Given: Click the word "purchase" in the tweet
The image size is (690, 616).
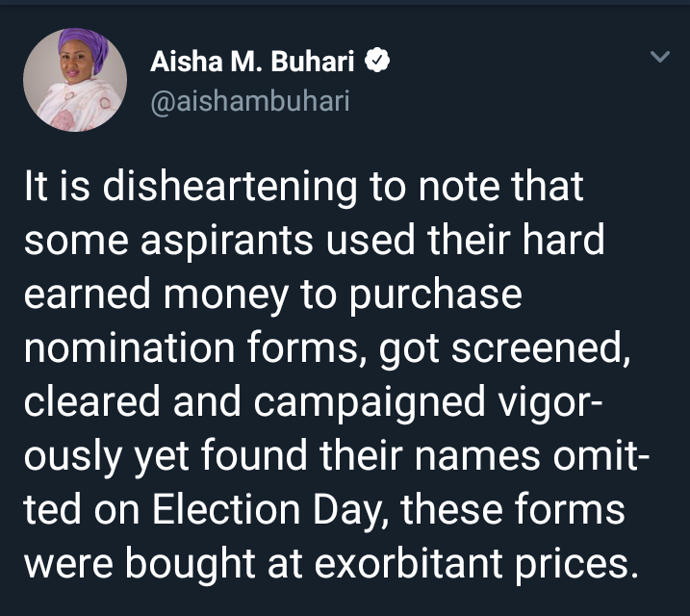Looking at the screenshot, I should click(x=436, y=295).
